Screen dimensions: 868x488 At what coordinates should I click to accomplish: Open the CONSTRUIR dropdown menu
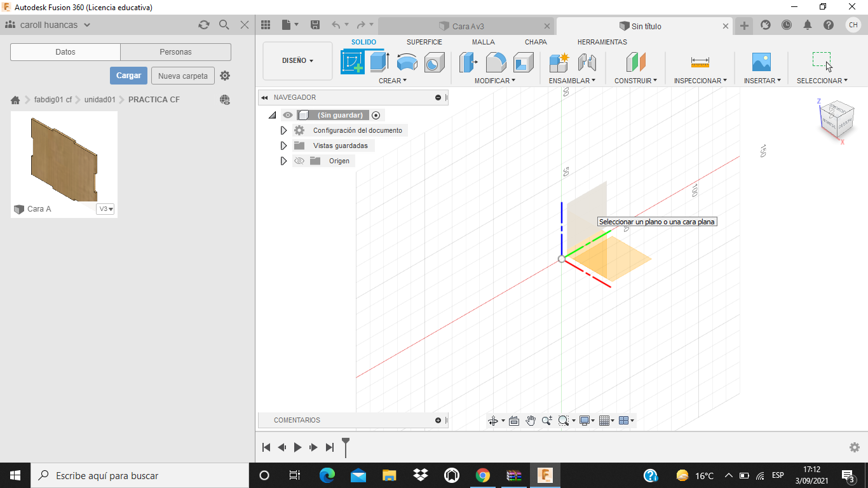point(635,81)
